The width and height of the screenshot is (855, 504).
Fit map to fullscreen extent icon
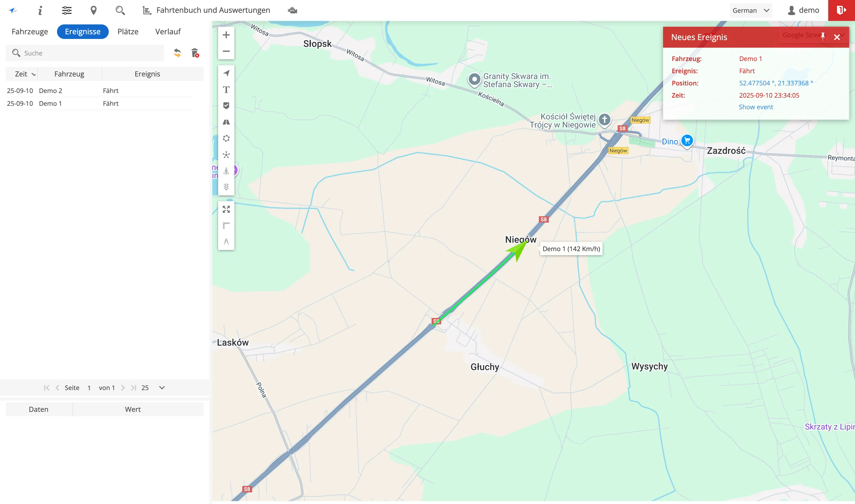click(x=226, y=209)
